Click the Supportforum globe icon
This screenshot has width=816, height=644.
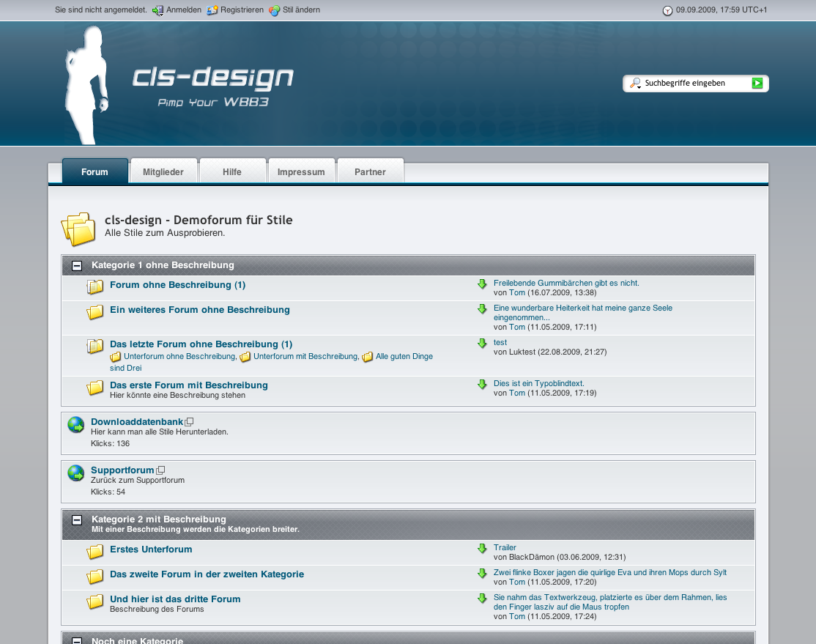pyautogui.click(x=76, y=473)
